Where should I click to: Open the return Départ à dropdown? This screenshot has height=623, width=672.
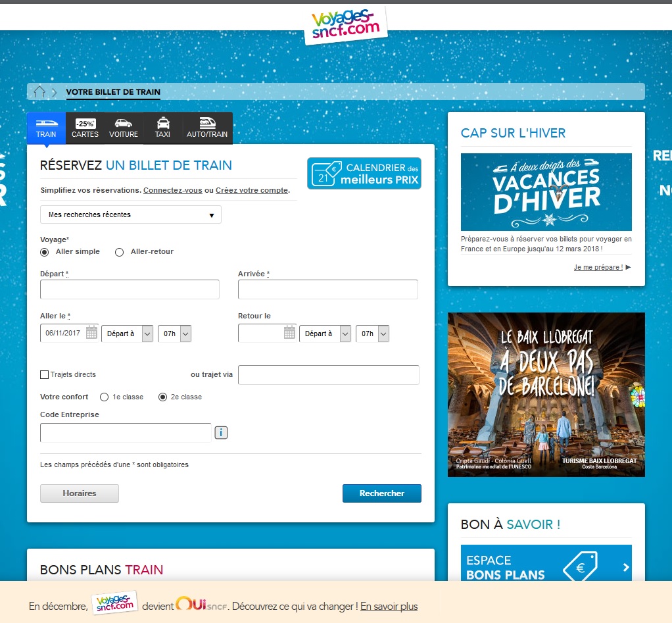click(x=325, y=334)
